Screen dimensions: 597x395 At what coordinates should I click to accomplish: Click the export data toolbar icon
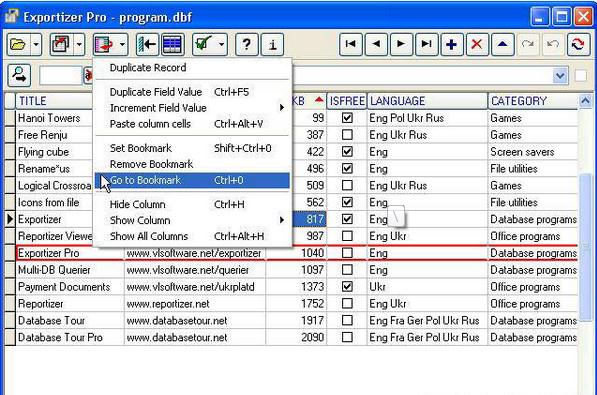click(61, 45)
